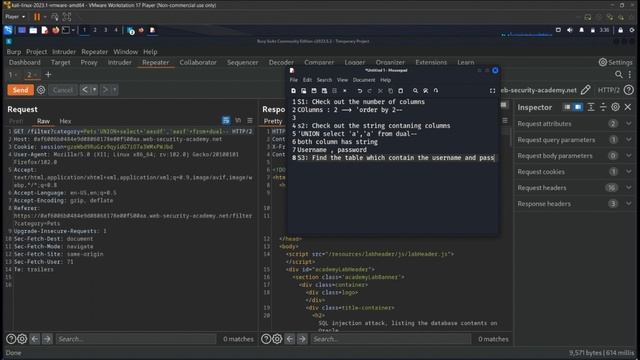Expand Request attributes section

(x=575, y=124)
